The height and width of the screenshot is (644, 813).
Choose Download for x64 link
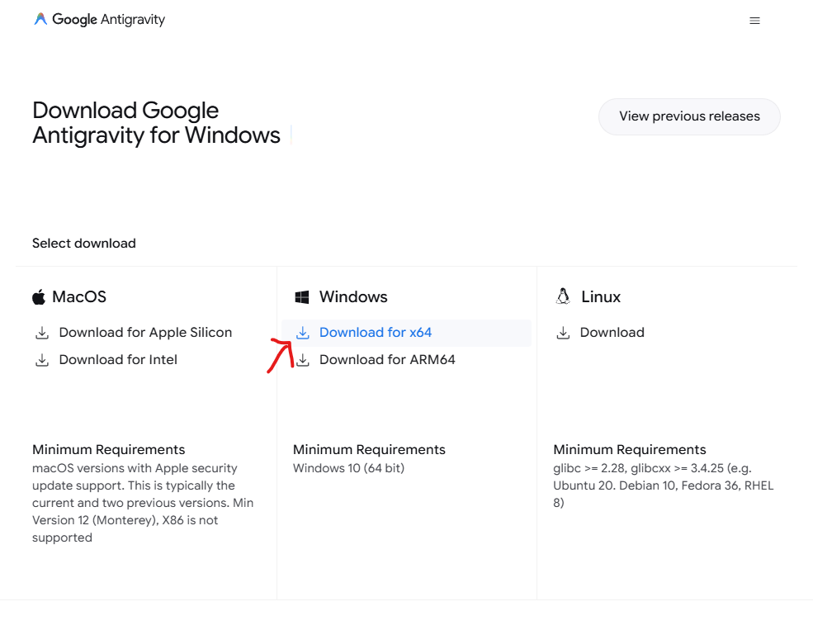coord(376,333)
